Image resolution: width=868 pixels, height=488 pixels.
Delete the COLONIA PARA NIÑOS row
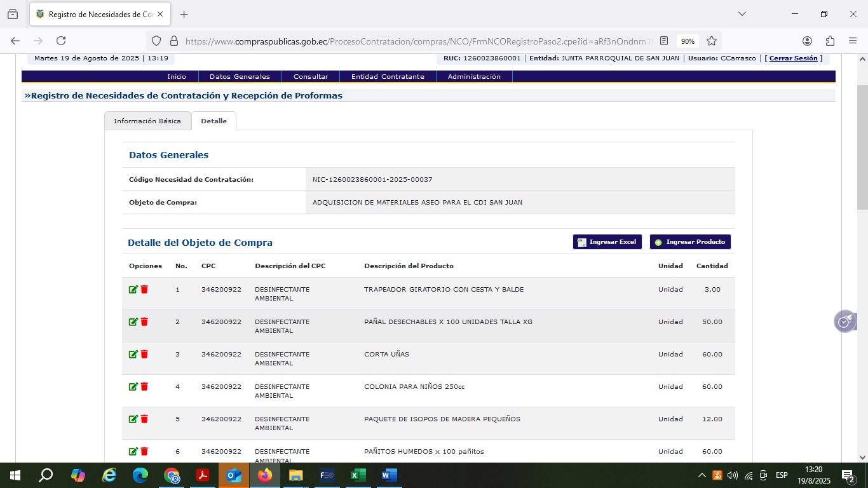pyautogui.click(x=144, y=387)
